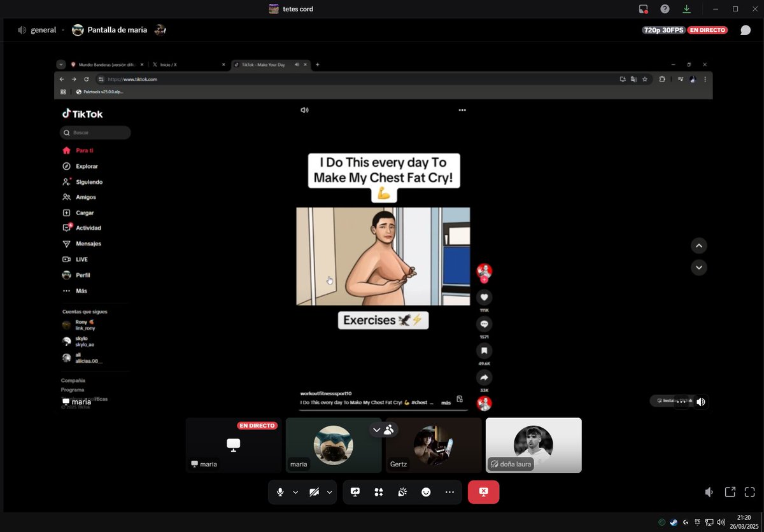The width and height of the screenshot is (764, 532).
Task: Select maria's live stream tile
Action: coord(234,445)
